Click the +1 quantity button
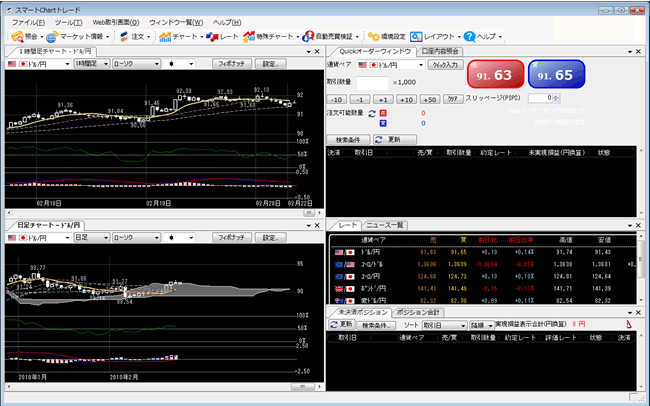Image resolution: width=650 pixels, height=406 pixels. [x=383, y=100]
